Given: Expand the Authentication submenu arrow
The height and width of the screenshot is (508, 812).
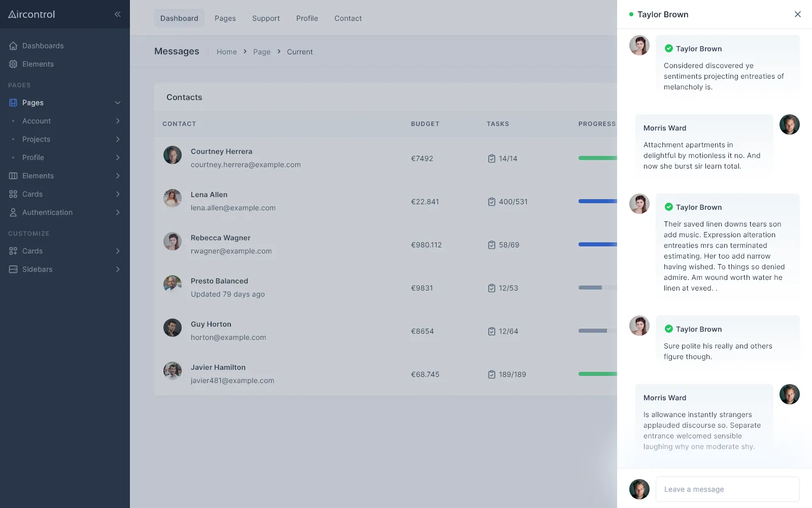Looking at the screenshot, I should [x=118, y=212].
